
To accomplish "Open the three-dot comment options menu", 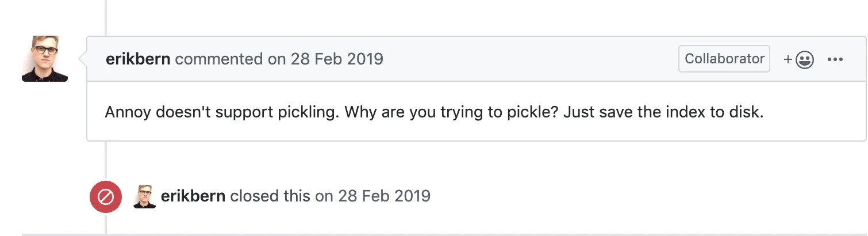I will pyautogui.click(x=835, y=59).
